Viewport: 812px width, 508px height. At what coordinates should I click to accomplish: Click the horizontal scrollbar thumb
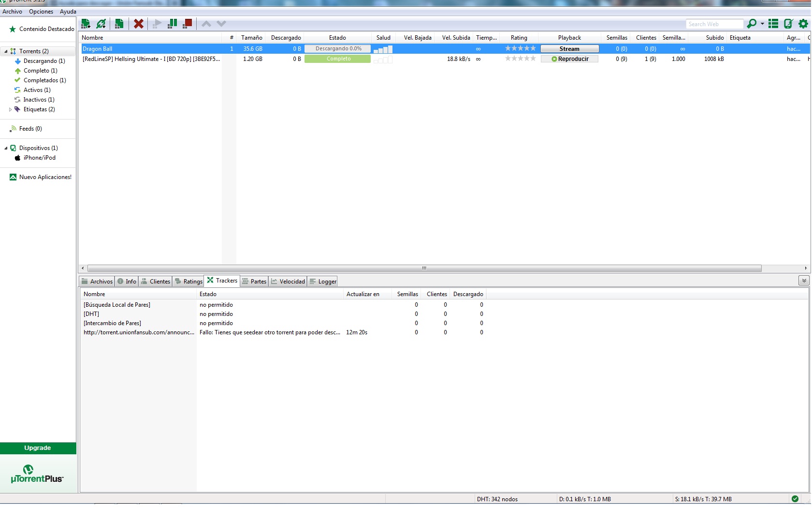[424, 268]
